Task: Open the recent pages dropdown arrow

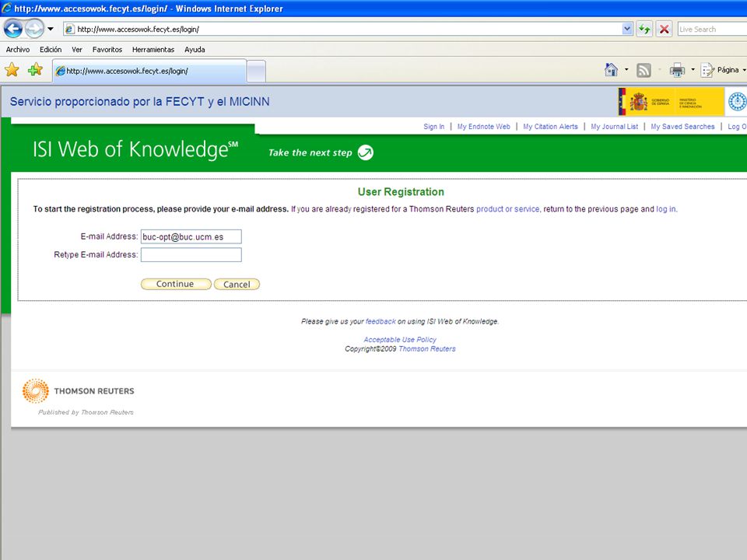Action: pos(51,29)
